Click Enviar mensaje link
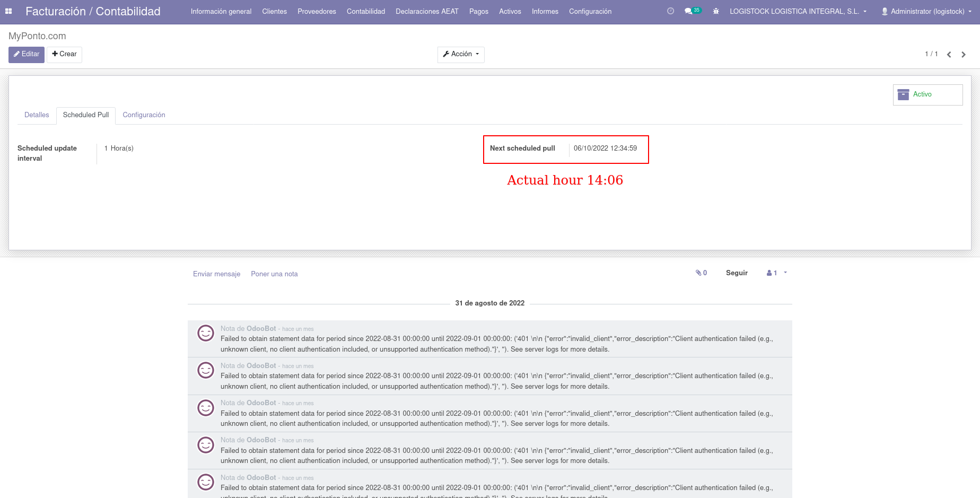This screenshot has width=980, height=498. (x=216, y=274)
